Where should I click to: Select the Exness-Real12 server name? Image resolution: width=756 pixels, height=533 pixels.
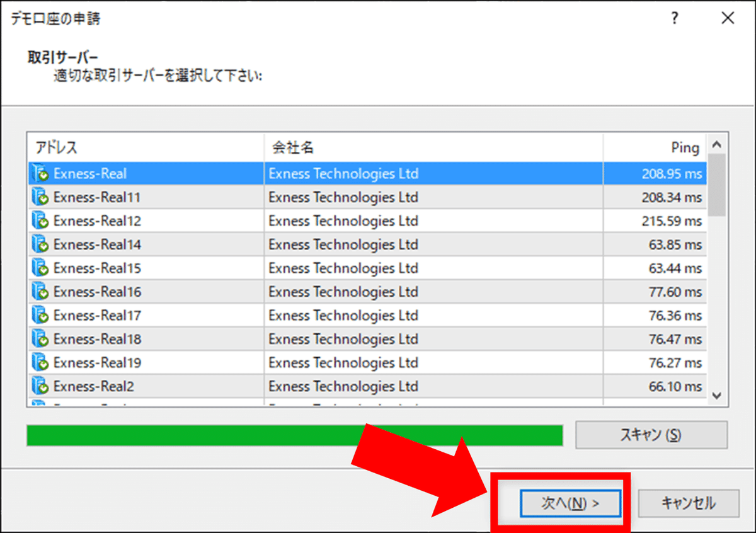click(97, 221)
